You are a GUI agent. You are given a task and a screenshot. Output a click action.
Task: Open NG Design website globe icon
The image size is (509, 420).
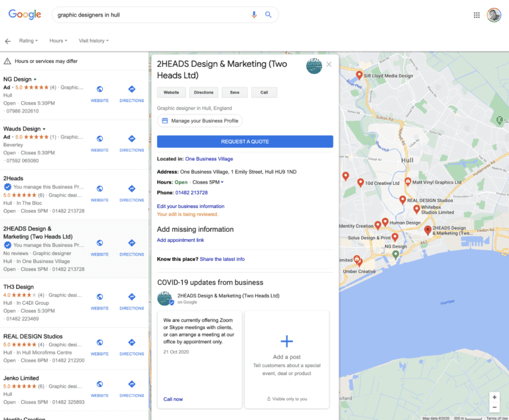point(99,89)
